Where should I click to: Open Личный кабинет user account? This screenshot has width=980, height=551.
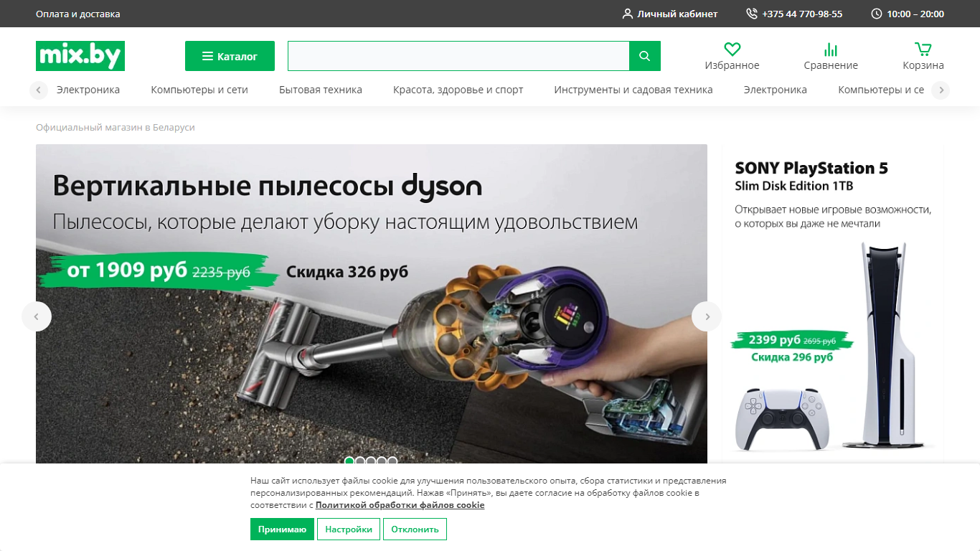tap(670, 14)
